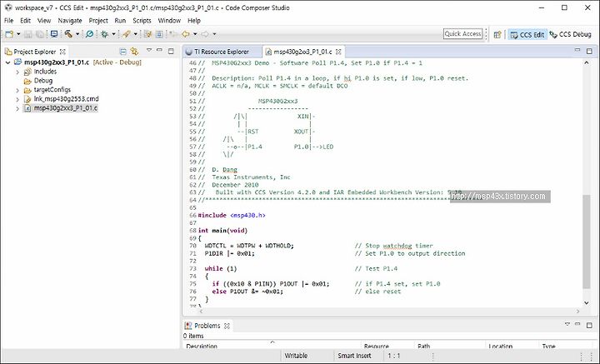Open the Project menu
The height and width of the screenshot is (364, 600).
(x=98, y=21)
